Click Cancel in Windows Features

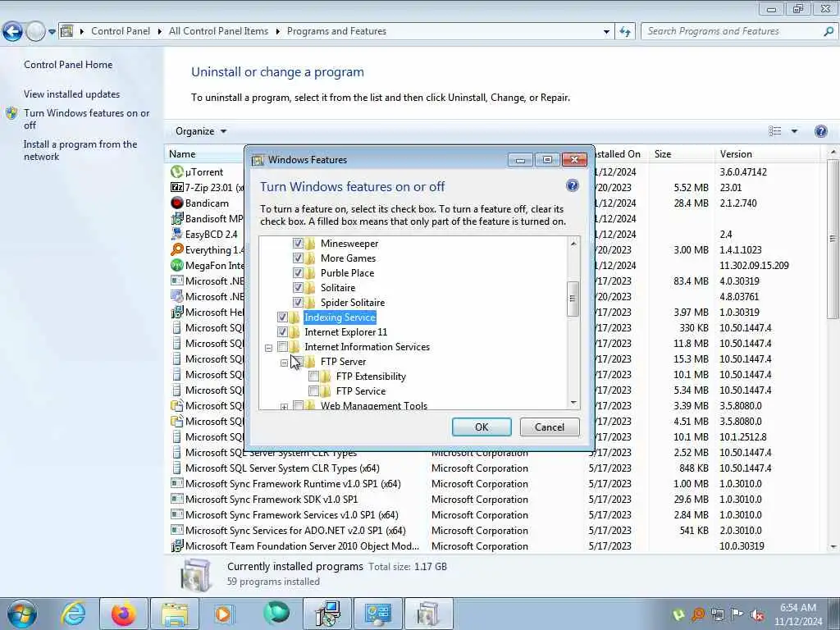coord(549,427)
